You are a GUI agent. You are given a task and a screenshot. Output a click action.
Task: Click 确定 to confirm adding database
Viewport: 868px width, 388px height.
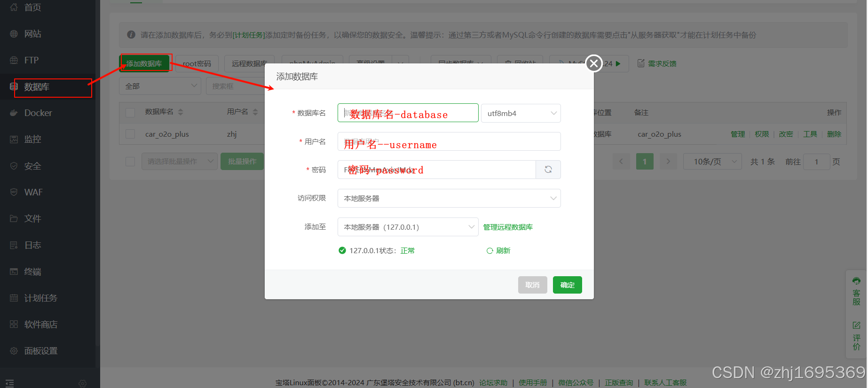568,285
